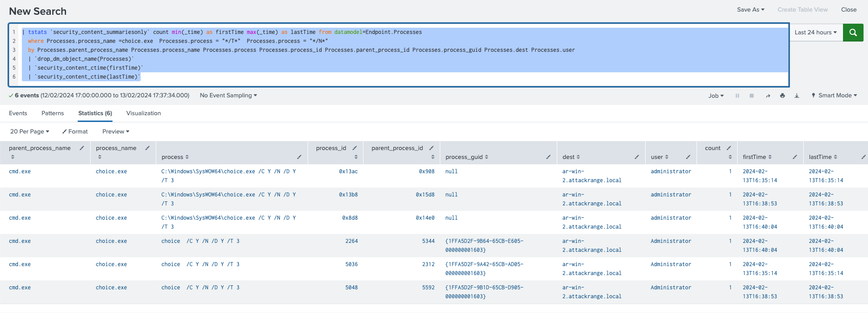This screenshot has height=313, width=868.
Task: Click process ID value 0x13ac
Action: coord(348,171)
